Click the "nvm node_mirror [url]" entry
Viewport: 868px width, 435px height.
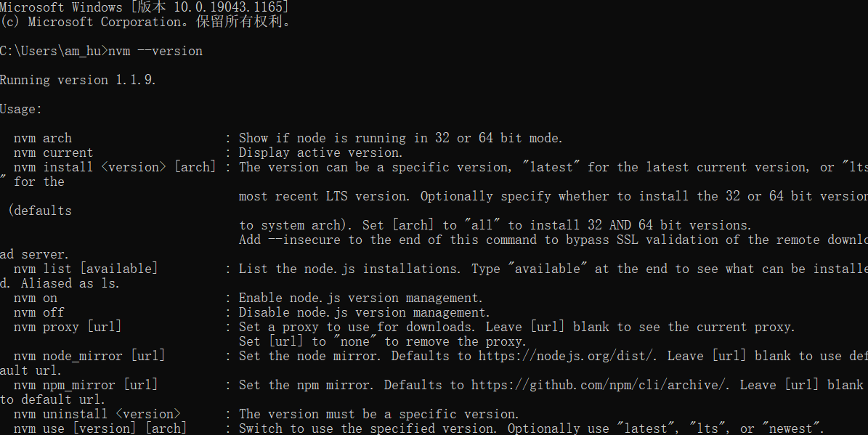click(x=89, y=356)
